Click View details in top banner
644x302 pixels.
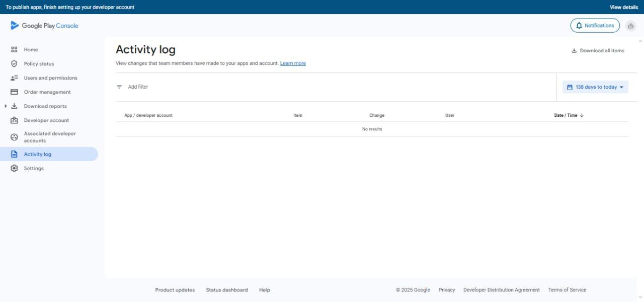pyautogui.click(x=624, y=7)
